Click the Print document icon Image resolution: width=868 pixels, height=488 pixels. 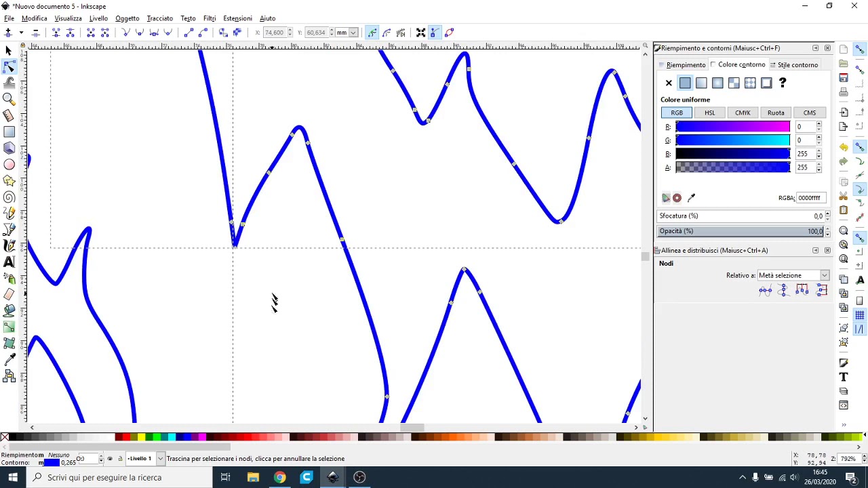(x=844, y=91)
